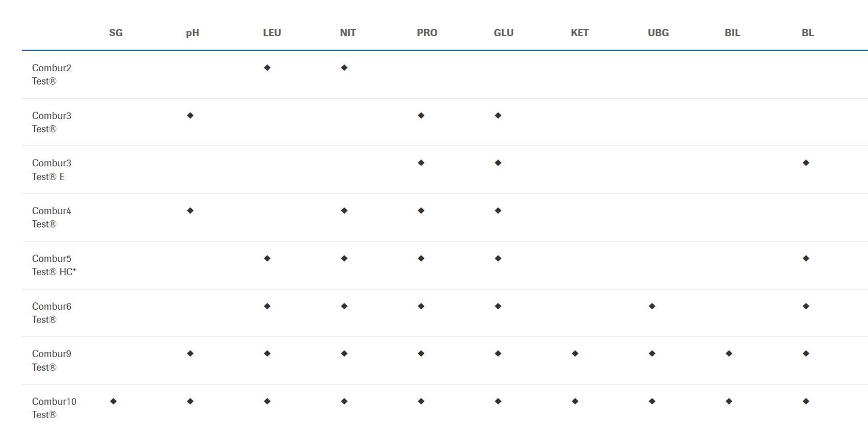Click the BL column header

click(808, 33)
